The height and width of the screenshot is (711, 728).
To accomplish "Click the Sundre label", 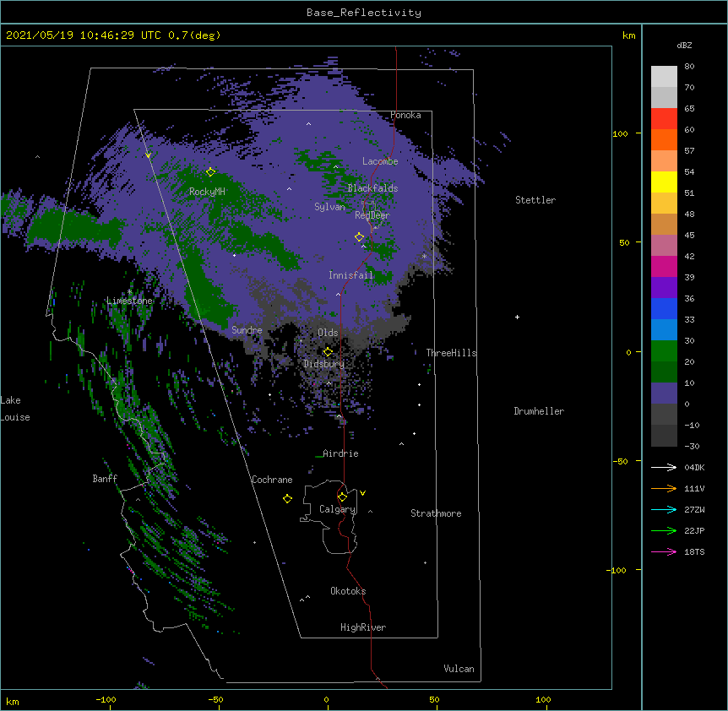I will click(247, 330).
